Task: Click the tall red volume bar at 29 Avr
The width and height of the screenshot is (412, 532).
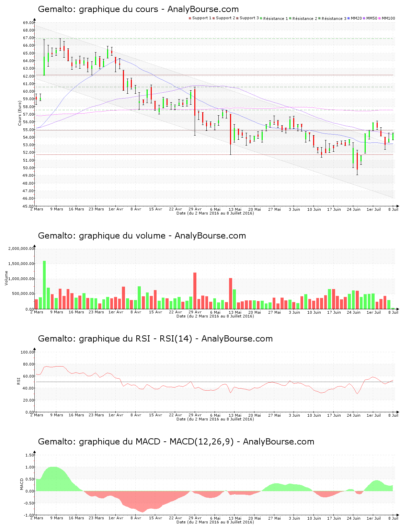Action: [x=195, y=291]
